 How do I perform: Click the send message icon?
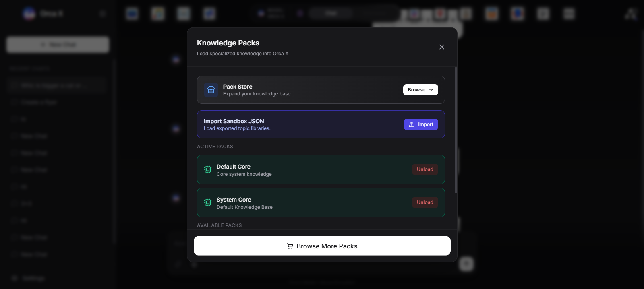pyautogui.click(x=466, y=264)
